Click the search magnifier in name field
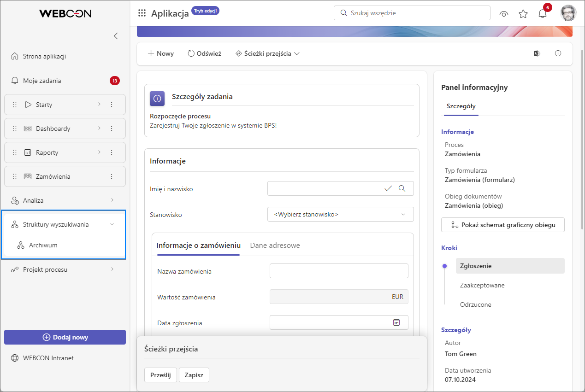The height and width of the screenshot is (392, 585). pyautogui.click(x=402, y=188)
